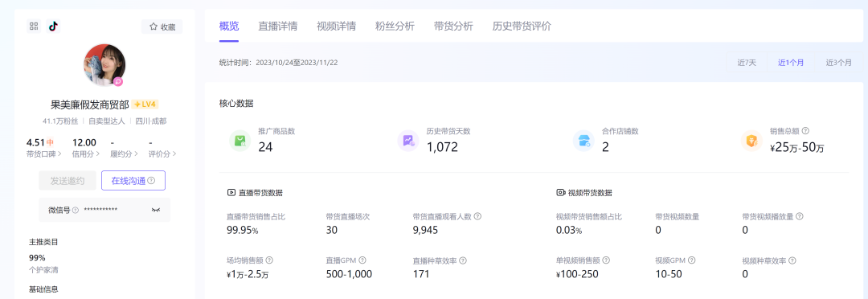Viewport: 868px width, 299px height.
Task: Click the 500-1,000 直播GPM value
Action: (x=349, y=274)
